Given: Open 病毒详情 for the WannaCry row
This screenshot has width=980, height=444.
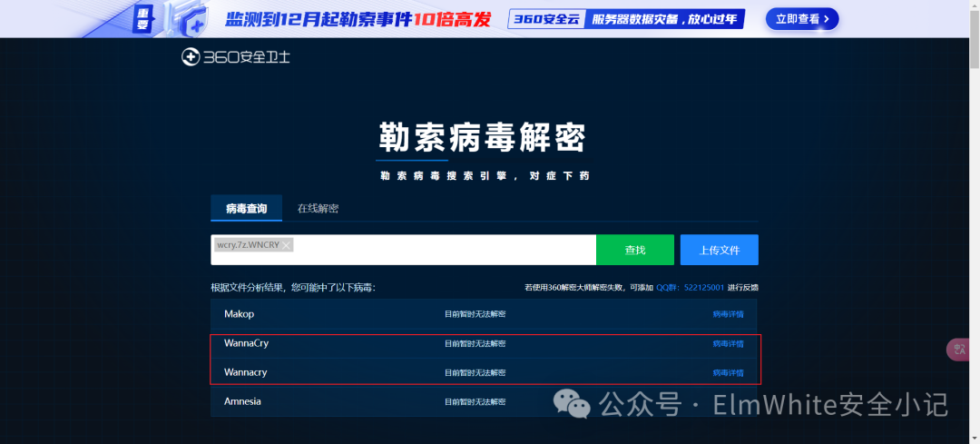Looking at the screenshot, I should click(728, 344).
